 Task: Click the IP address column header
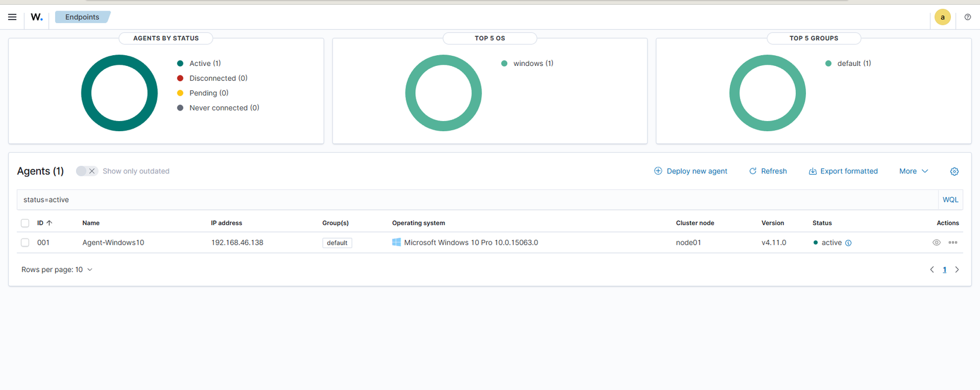coord(226,223)
